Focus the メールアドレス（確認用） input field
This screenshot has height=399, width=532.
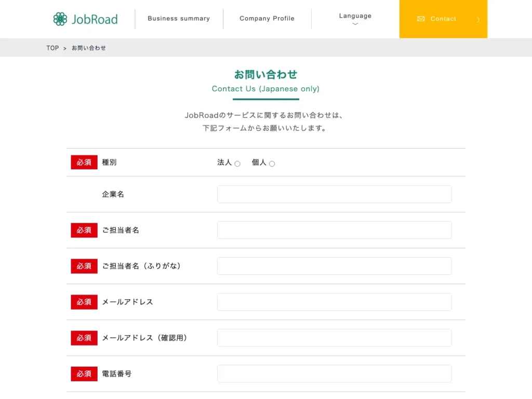click(334, 338)
